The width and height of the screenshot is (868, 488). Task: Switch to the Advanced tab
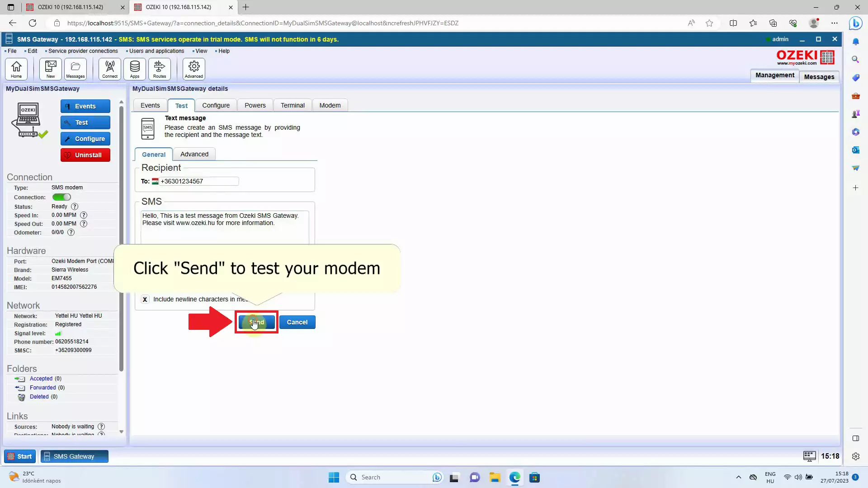click(194, 154)
